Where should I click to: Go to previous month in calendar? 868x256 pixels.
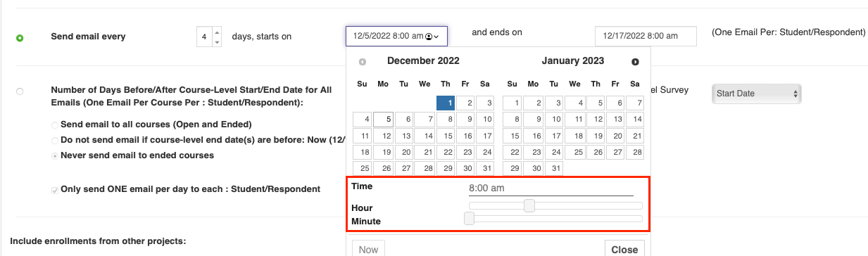pos(362,62)
